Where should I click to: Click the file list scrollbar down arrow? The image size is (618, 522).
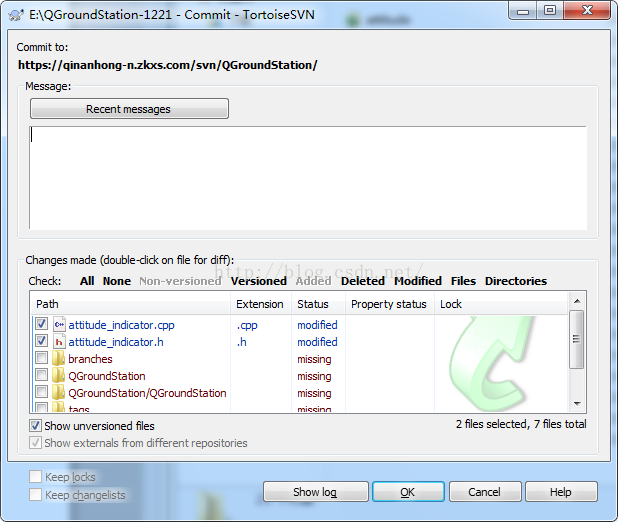(x=577, y=403)
